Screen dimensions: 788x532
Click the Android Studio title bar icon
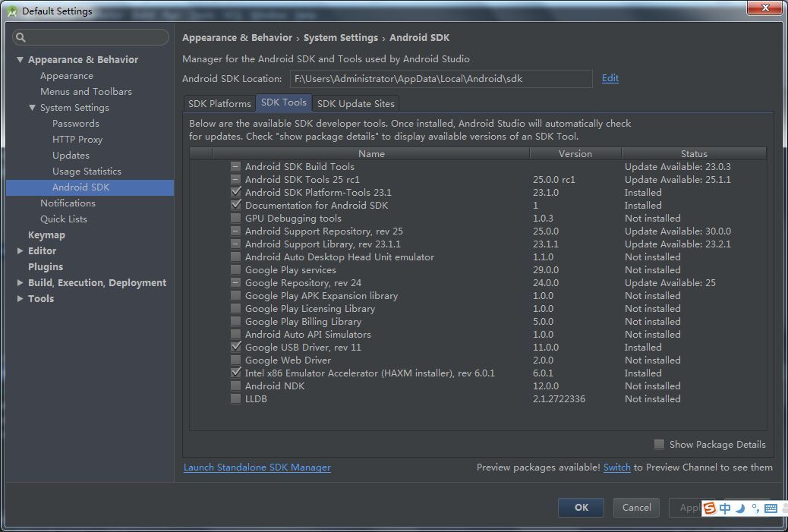(x=11, y=11)
